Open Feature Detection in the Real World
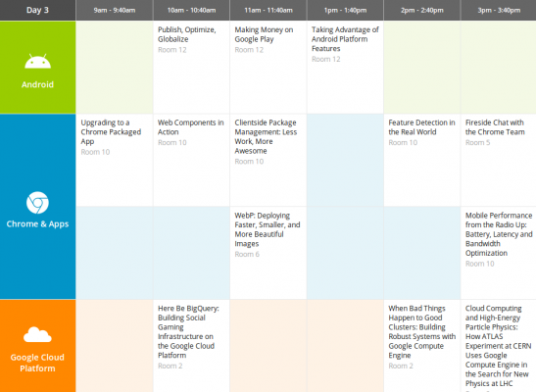 tap(422, 160)
